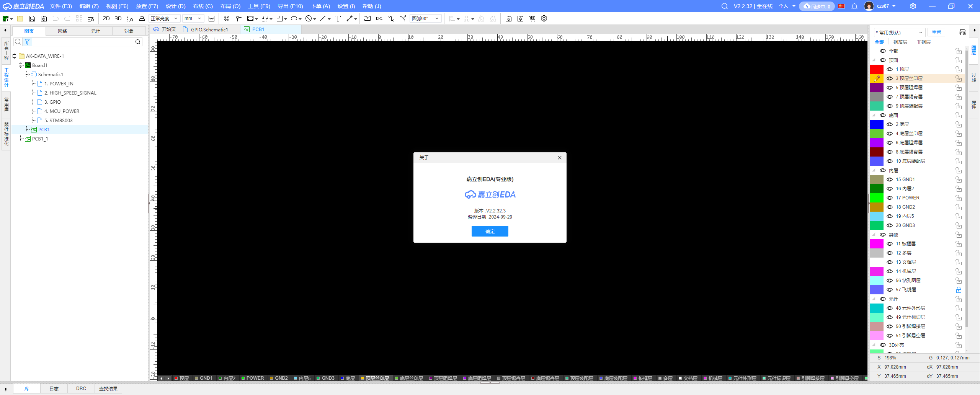
Task: Click the DRC check toolbar icon
Action: coord(379,18)
